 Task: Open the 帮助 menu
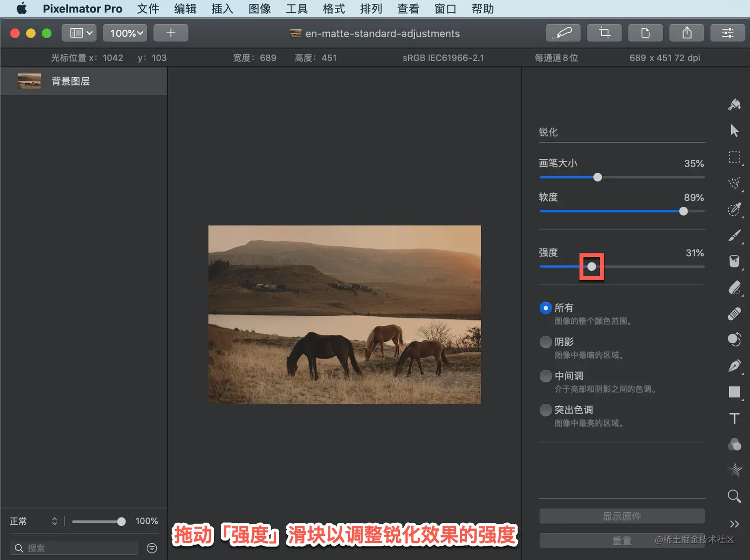[x=483, y=8]
